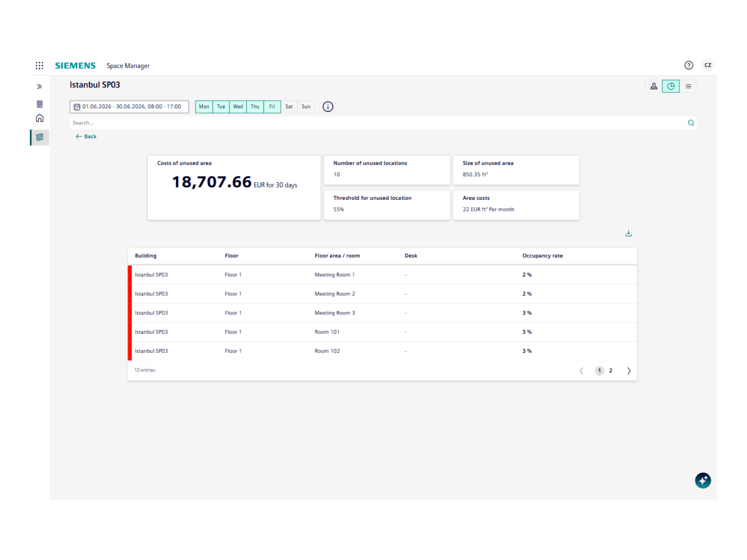
Task: Select the layers stack icon in sidebar
Action: (40, 137)
